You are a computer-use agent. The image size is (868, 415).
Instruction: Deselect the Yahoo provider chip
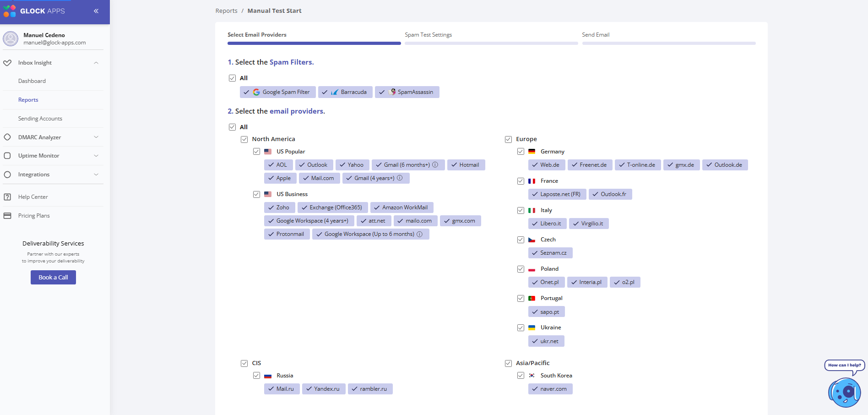pyautogui.click(x=353, y=165)
